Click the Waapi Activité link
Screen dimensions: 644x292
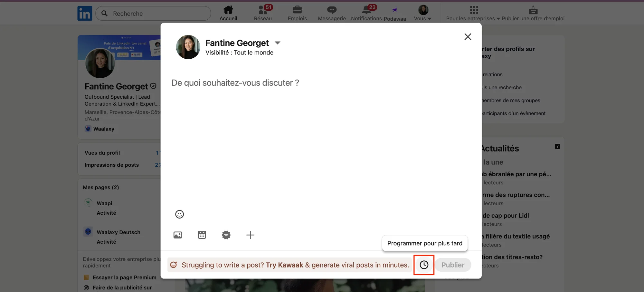point(106,213)
